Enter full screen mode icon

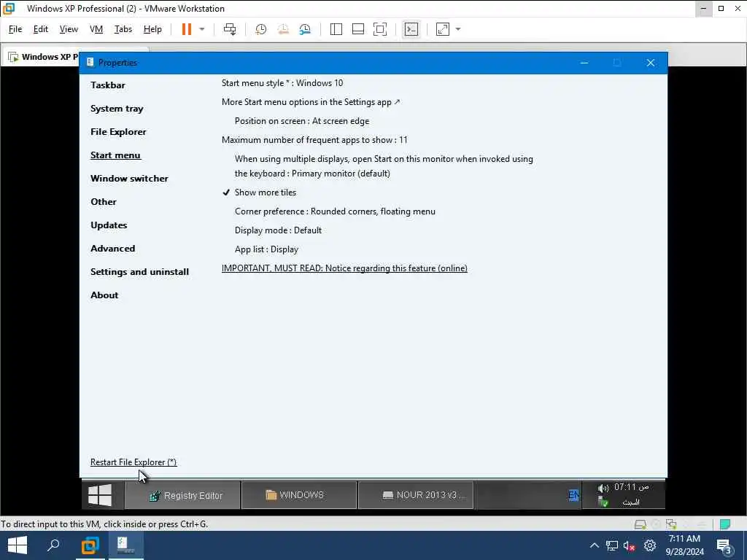tap(379, 29)
